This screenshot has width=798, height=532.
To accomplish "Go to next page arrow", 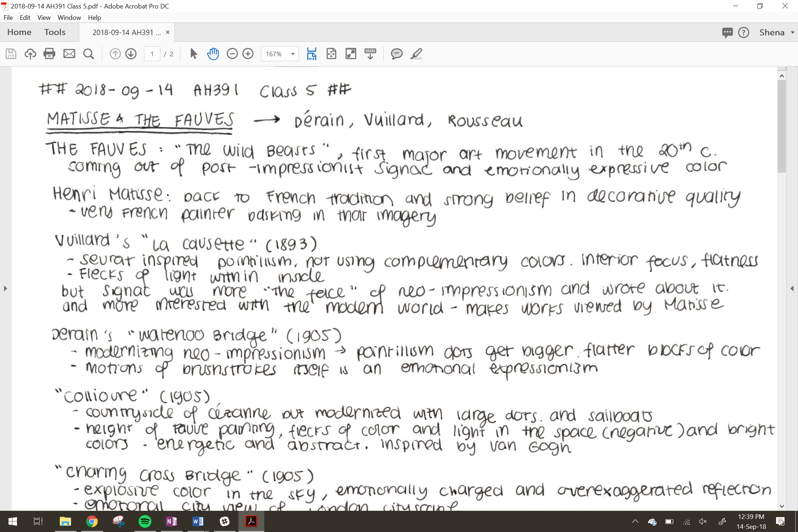I will [131, 54].
